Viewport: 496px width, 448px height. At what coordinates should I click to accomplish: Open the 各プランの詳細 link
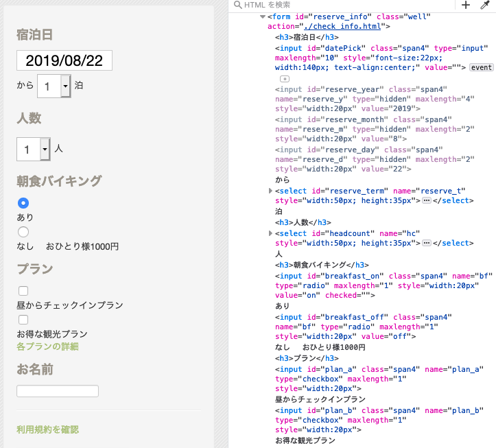point(47,346)
